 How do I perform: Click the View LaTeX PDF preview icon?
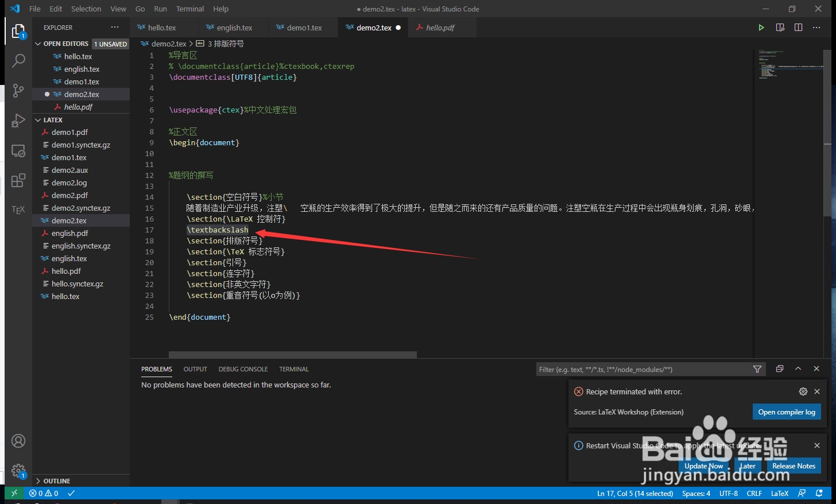780,28
